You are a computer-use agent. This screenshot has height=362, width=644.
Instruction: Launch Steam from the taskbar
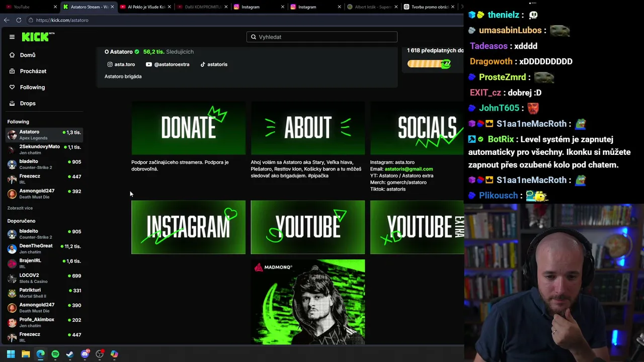(70, 354)
